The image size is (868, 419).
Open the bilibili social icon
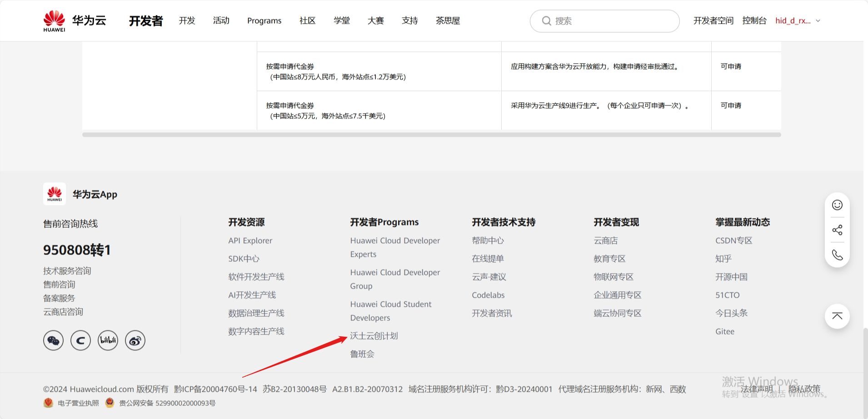point(108,340)
